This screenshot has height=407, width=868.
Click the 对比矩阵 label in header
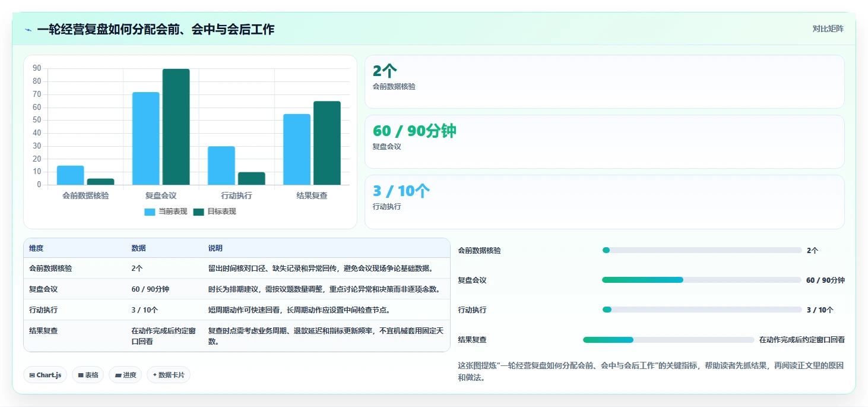[828, 29]
